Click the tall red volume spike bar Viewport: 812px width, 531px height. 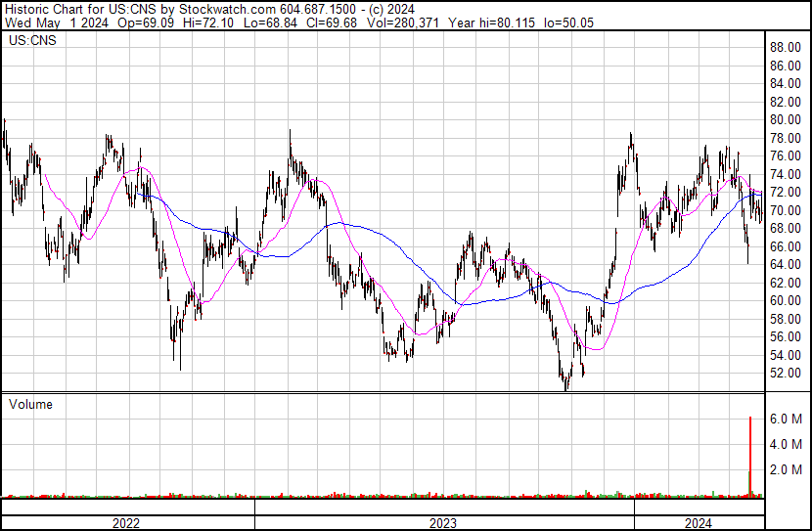point(750,457)
